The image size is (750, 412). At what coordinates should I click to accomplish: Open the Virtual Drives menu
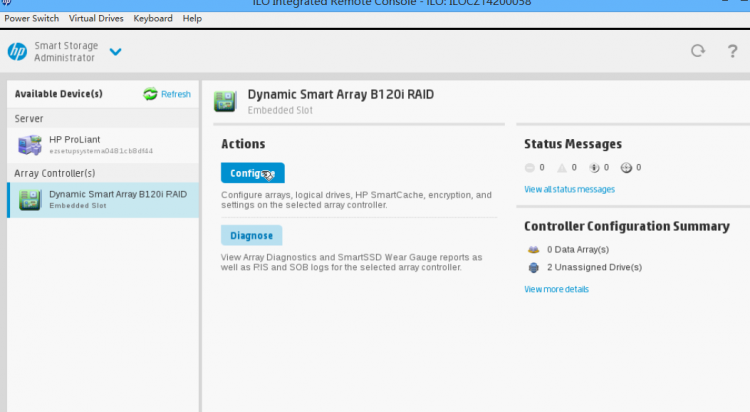click(97, 18)
